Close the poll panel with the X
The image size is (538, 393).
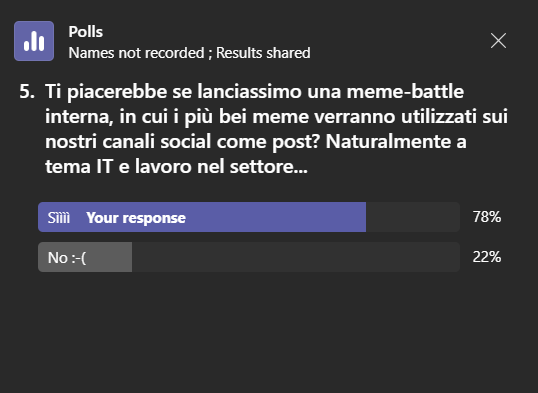pos(498,41)
